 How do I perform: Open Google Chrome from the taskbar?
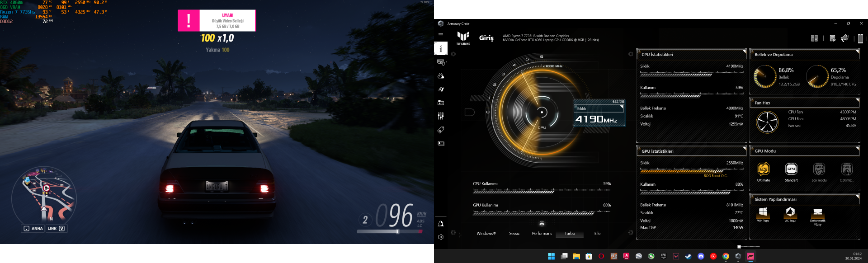[726, 256]
